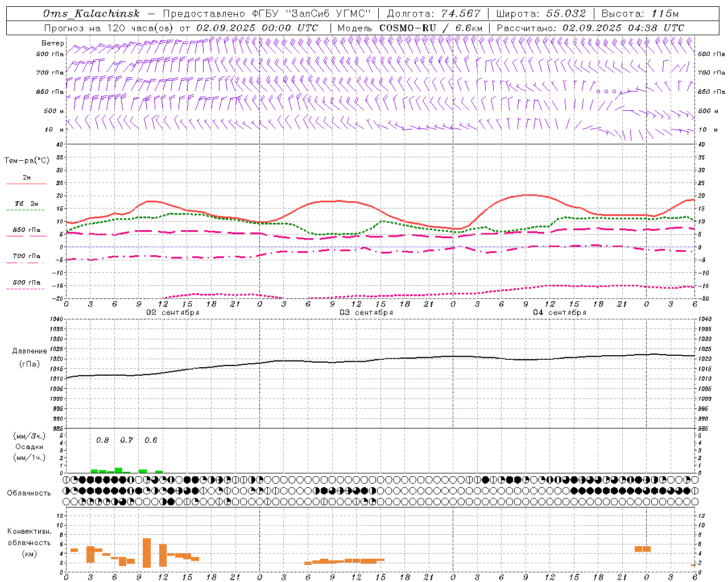Select the model name COSMO-RU / 6.6км
Screen dimensions: 728x582
(431, 28)
